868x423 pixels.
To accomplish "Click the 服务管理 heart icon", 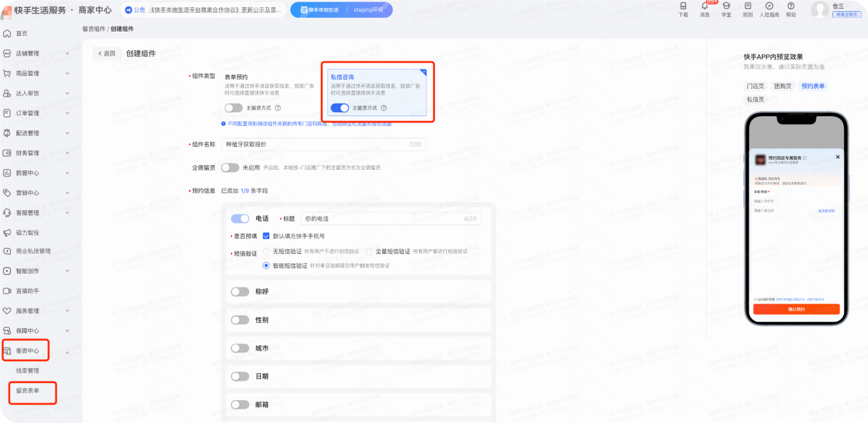I will 7,311.
